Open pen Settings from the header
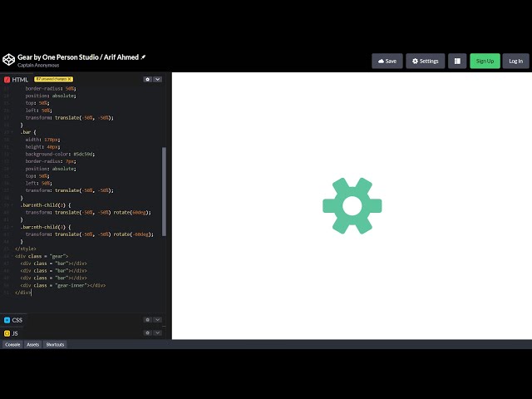 [x=425, y=61]
